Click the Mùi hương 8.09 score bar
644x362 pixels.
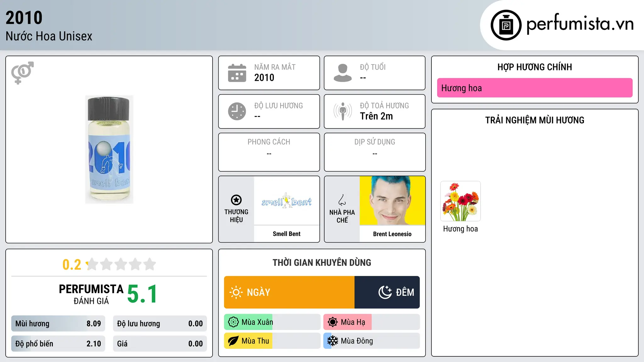58,324
